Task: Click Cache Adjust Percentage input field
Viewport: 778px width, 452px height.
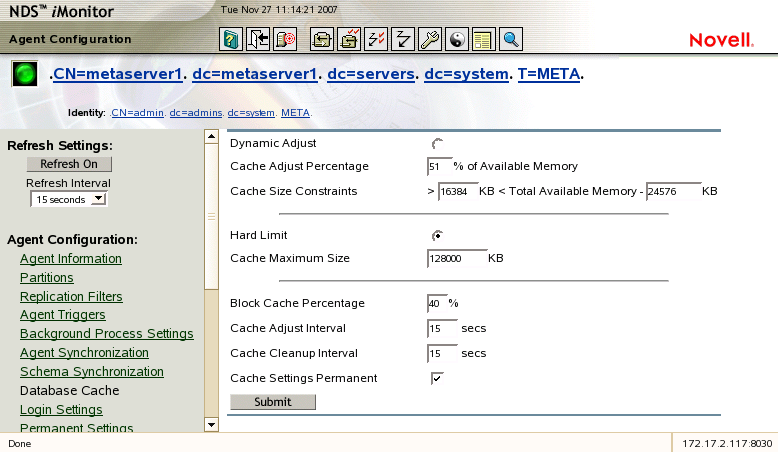Action: pos(439,167)
